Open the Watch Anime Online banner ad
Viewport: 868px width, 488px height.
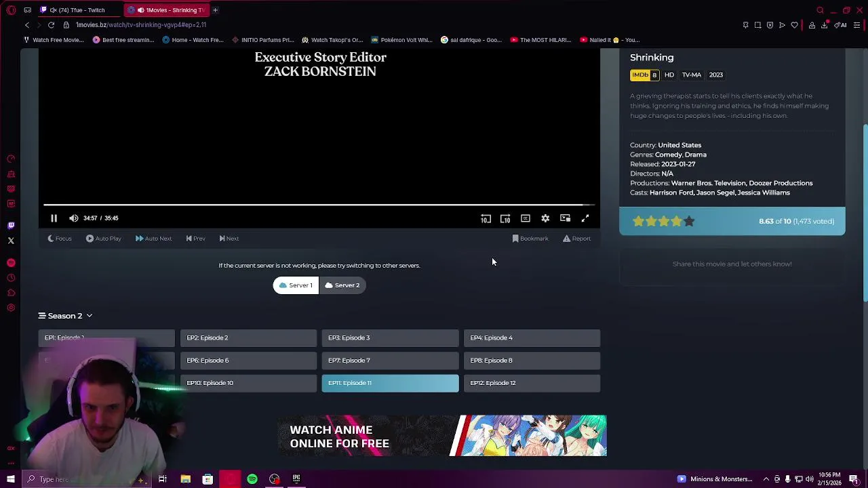click(442, 436)
